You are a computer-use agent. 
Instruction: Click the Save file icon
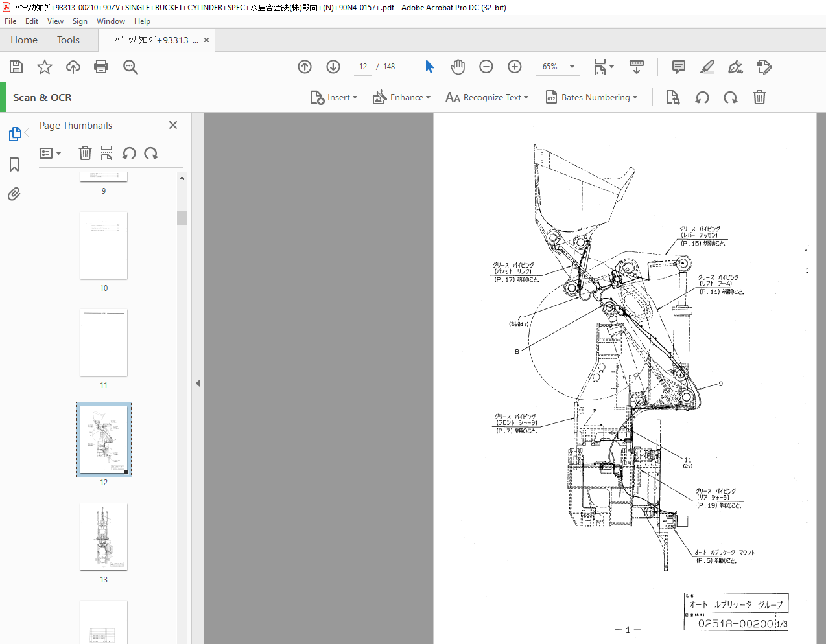(x=16, y=67)
